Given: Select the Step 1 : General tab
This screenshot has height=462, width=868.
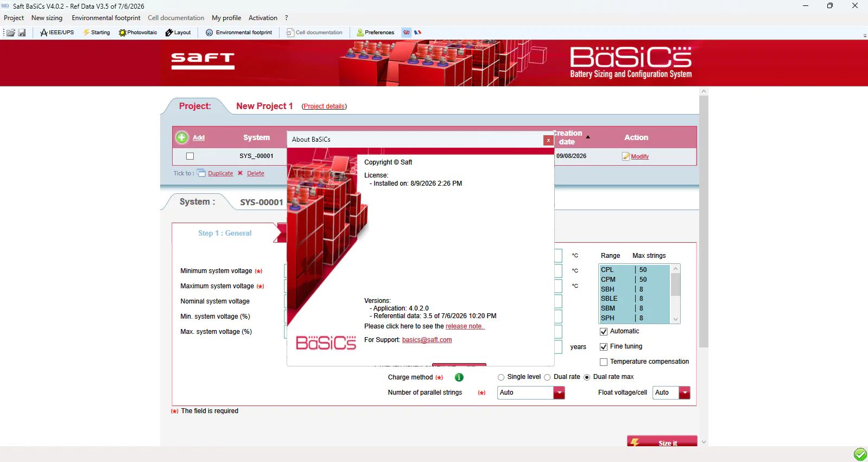Looking at the screenshot, I should pyautogui.click(x=225, y=233).
